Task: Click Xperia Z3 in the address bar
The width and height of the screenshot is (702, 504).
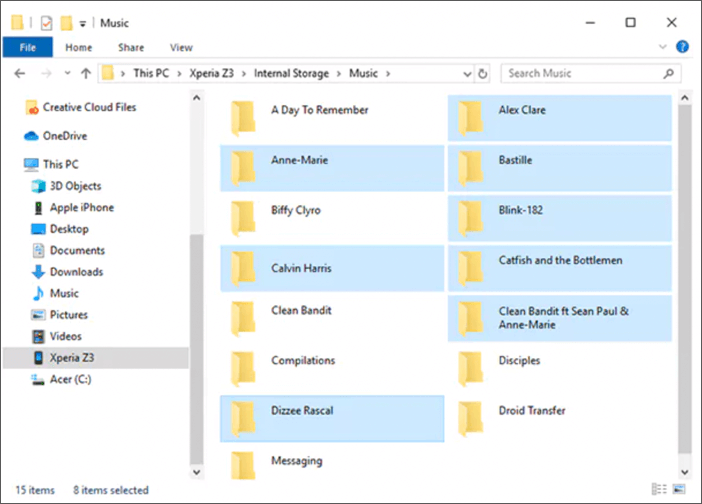Action: coord(211,73)
